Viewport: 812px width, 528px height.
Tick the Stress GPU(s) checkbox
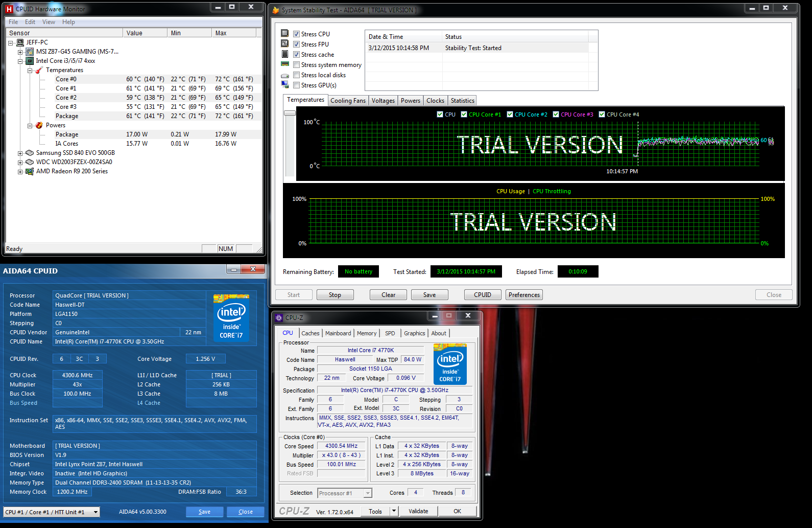coord(296,85)
